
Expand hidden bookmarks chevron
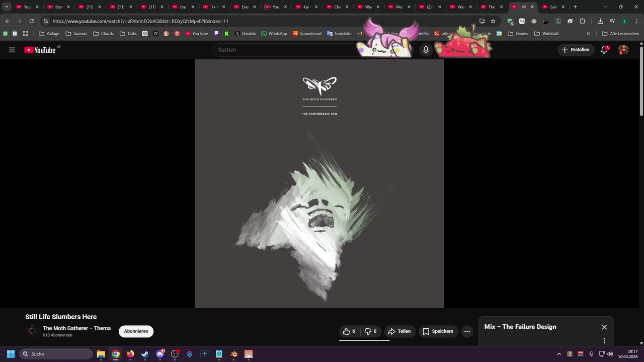pos(589,34)
